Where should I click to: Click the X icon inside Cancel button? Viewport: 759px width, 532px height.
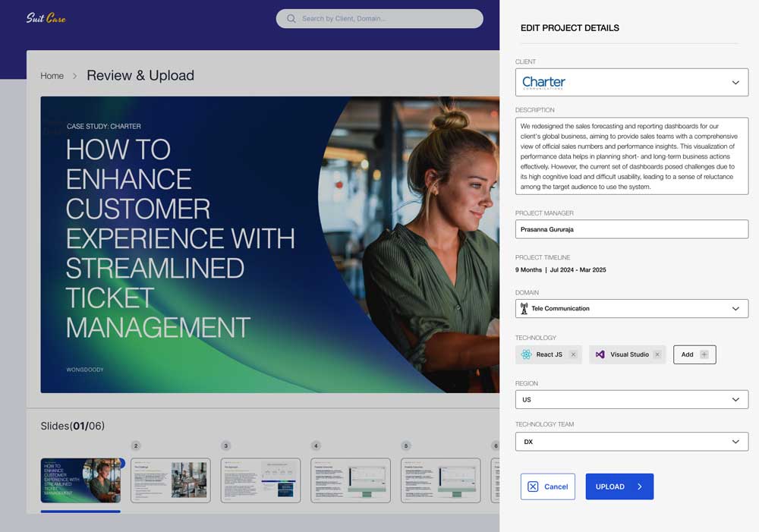[533, 486]
